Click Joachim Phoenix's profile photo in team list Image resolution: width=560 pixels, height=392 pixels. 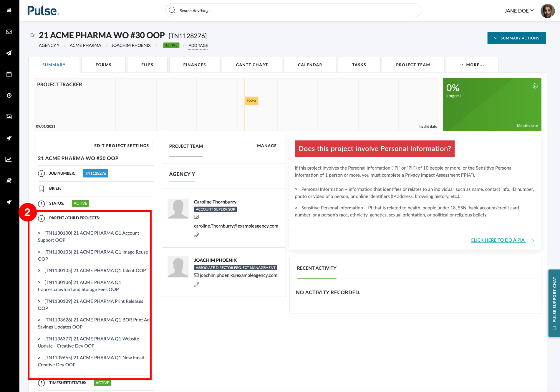tap(178, 267)
